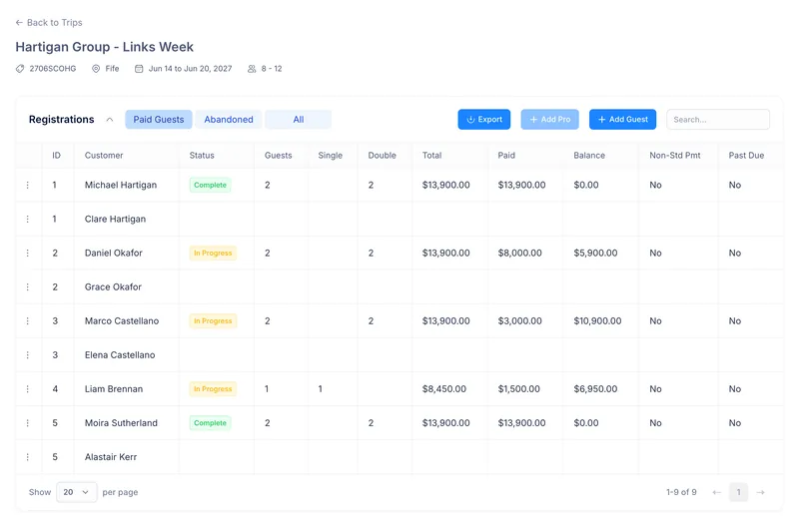Go back to Trips
799x532 pixels.
click(x=49, y=22)
